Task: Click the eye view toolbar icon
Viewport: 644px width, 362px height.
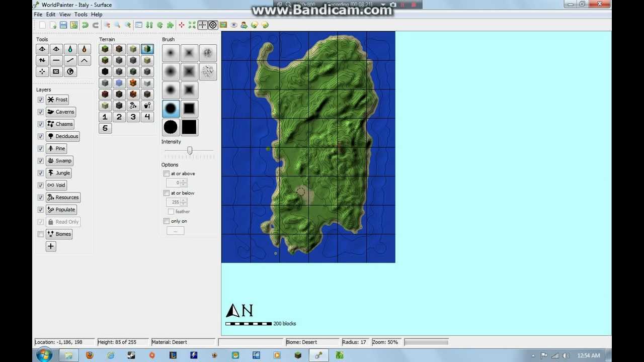Action: [234, 25]
